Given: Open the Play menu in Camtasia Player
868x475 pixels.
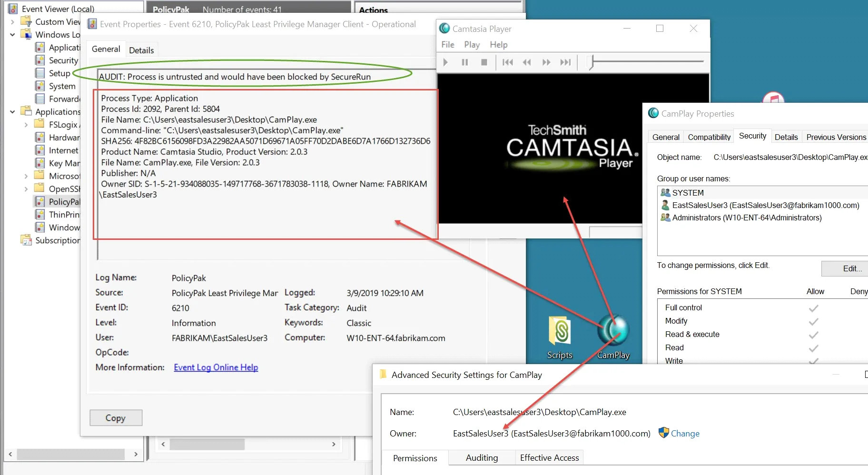Looking at the screenshot, I should pyautogui.click(x=472, y=44).
